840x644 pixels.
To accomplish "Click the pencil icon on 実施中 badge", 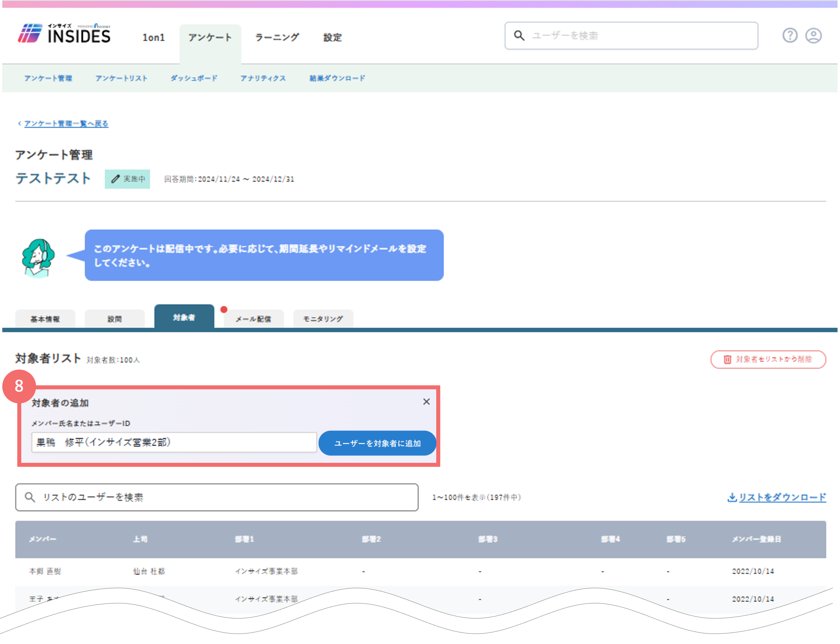I will [115, 179].
